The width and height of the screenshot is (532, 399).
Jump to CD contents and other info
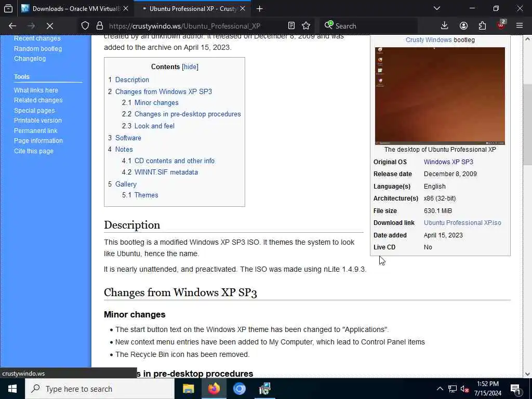[x=175, y=161]
